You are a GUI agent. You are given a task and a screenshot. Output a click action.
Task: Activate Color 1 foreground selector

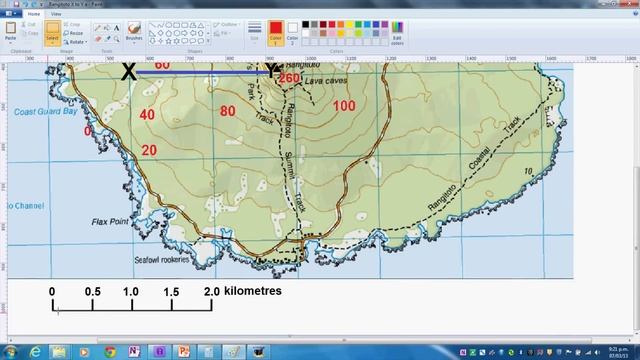276,33
